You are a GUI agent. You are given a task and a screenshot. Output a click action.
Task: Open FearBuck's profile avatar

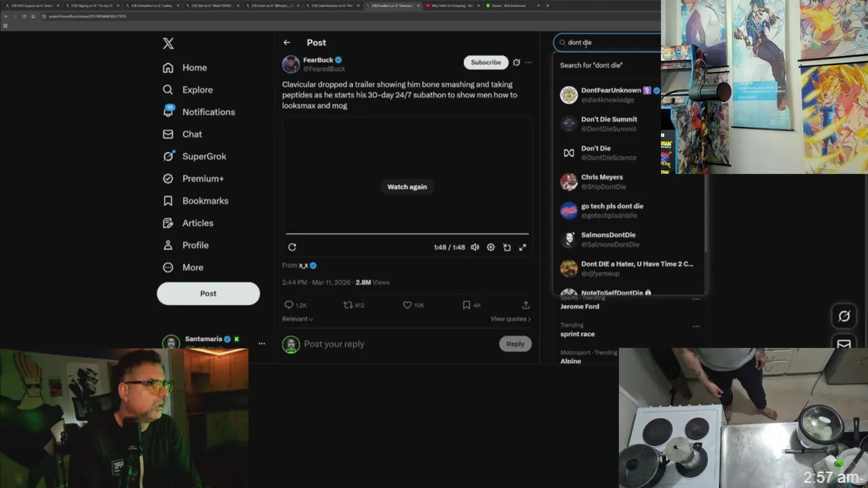pos(291,64)
